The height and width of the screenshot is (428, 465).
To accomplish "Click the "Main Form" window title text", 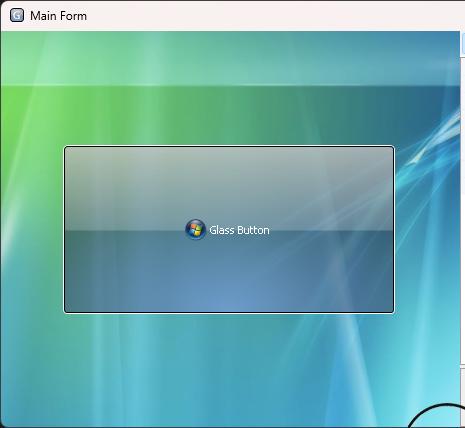I will (58, 16).
